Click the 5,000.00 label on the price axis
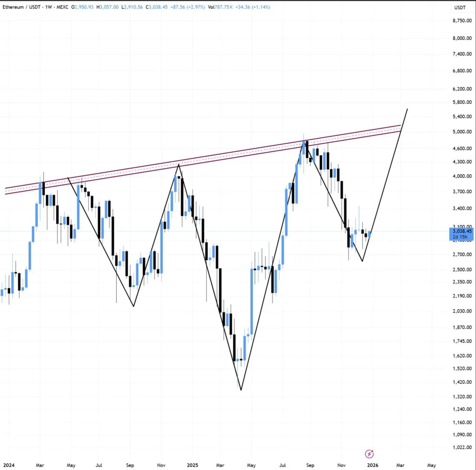The image size is (476, 470). (462, 132)
